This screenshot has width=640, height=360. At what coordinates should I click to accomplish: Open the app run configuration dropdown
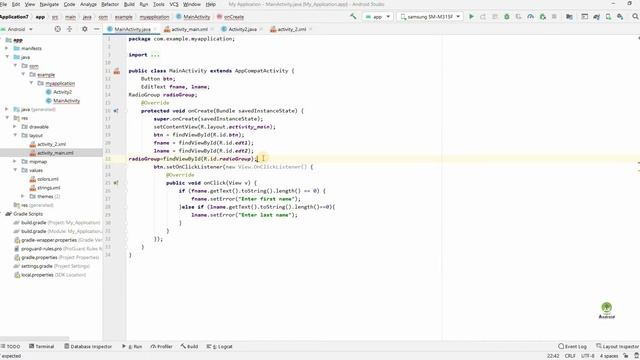(378, 17)
